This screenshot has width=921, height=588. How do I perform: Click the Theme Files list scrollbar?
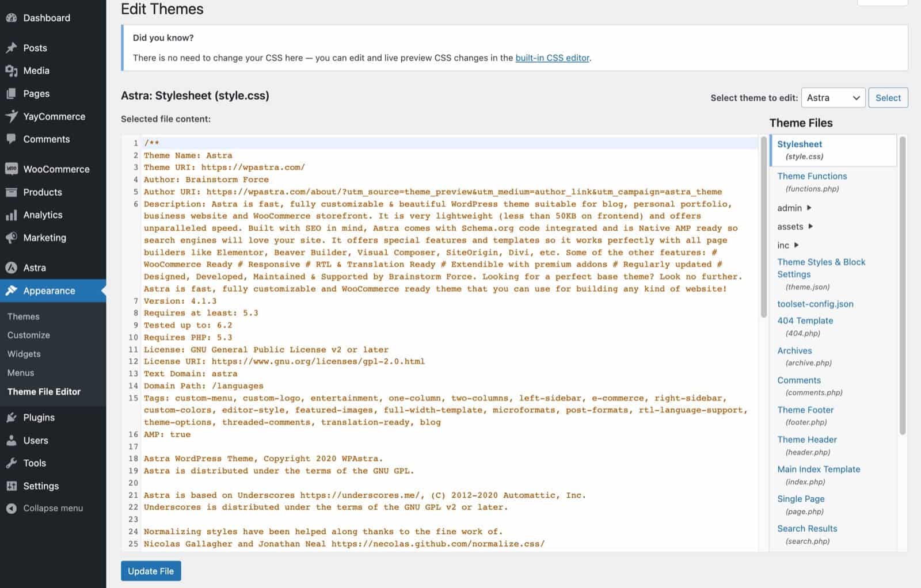click(x=903, y=285)
